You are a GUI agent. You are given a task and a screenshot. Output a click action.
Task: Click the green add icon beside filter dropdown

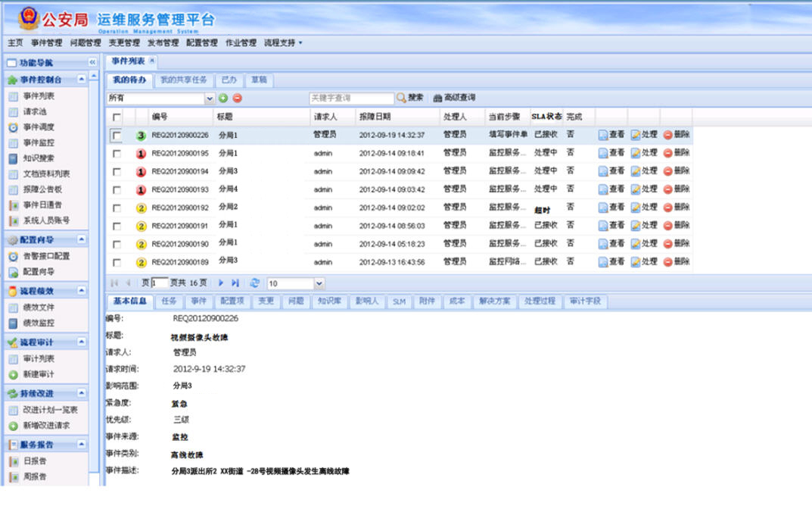tap(223, 98)
